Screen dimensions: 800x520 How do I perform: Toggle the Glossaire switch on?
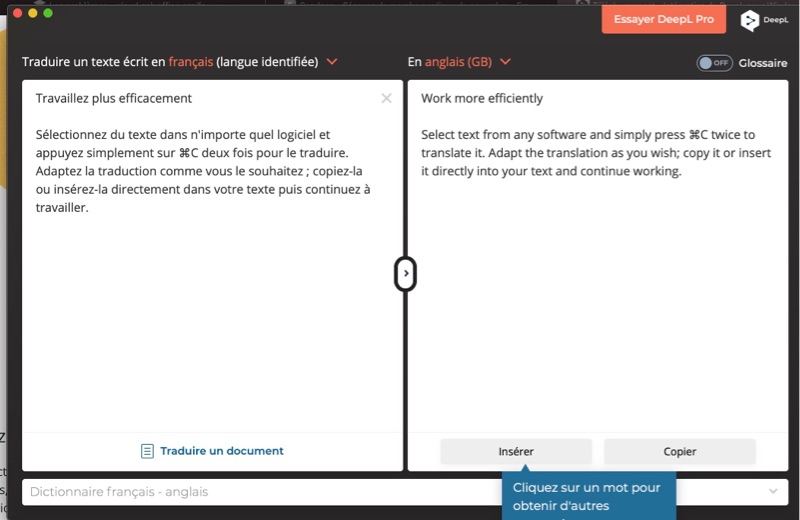click(714, 62)
